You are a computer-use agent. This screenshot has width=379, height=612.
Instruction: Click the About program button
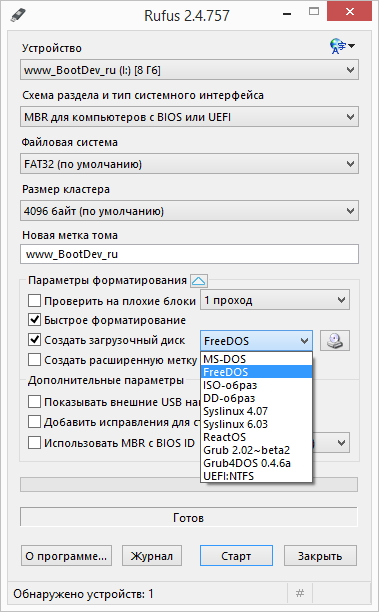tap(66, 555)
